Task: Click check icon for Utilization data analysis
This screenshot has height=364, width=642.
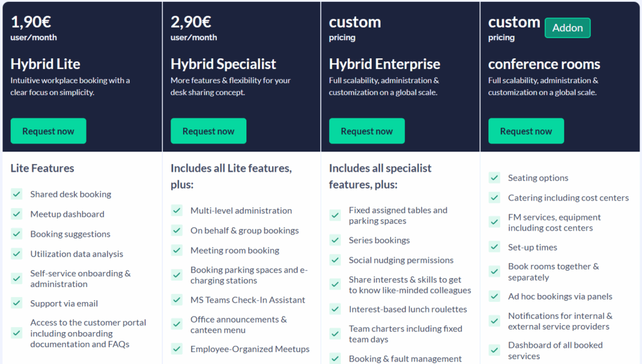Action: click(17, 254)
